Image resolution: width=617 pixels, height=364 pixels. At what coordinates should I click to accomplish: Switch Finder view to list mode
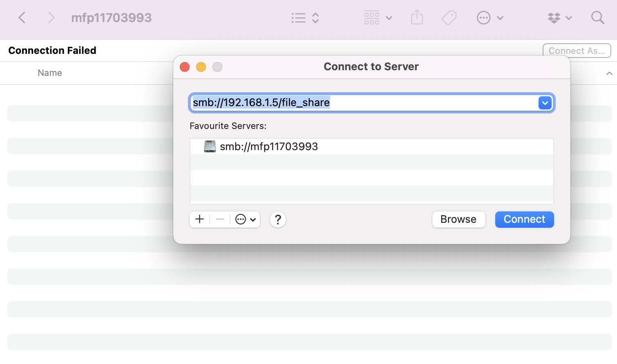(298, 18)
